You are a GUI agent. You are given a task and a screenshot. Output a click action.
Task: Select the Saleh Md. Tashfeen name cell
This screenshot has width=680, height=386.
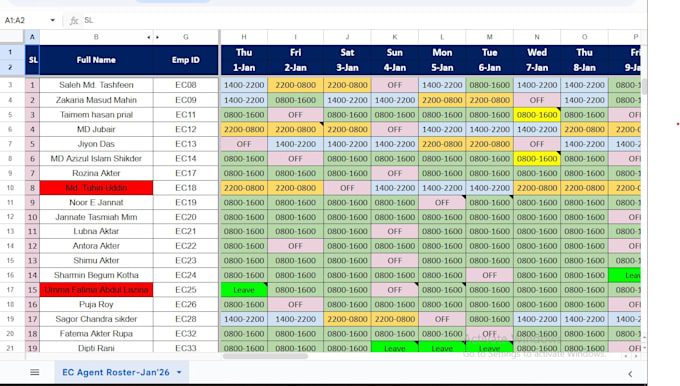coord(96,85)
